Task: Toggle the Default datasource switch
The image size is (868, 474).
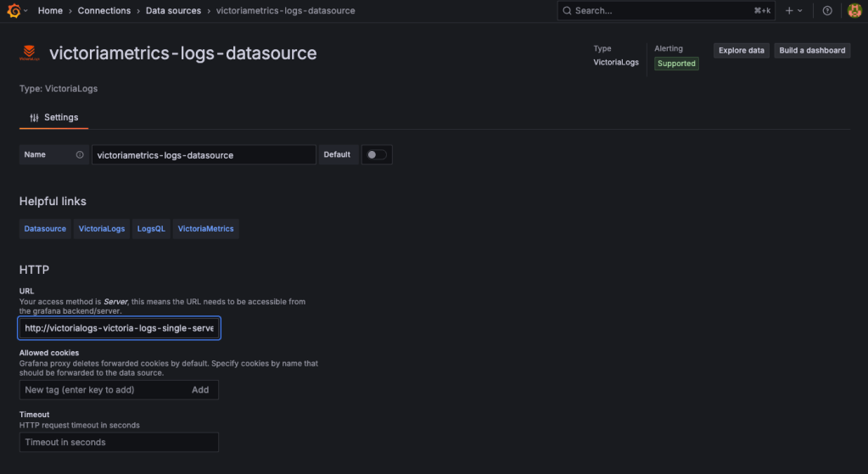Action: coord(377,155)
